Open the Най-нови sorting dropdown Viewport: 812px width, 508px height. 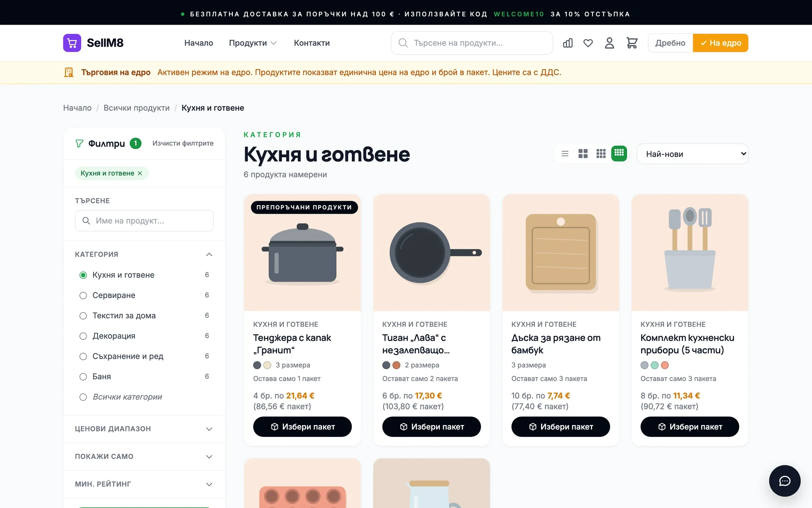pyautogui.click(x=693, y=154)
